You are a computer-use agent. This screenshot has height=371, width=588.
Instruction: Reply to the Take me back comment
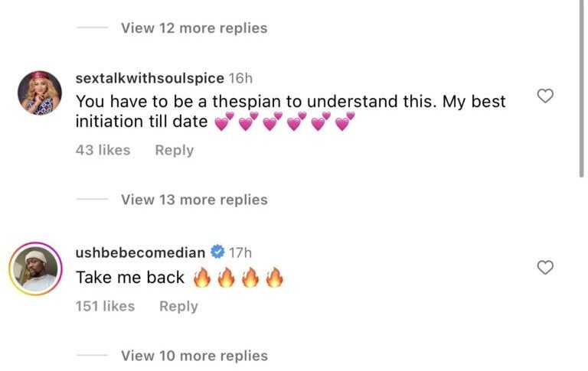click(x=178, y=306)
